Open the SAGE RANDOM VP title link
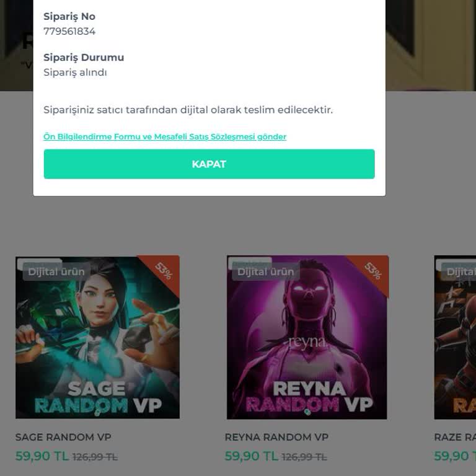The width and height of the screenshot is (476, 476). [63, 437]
